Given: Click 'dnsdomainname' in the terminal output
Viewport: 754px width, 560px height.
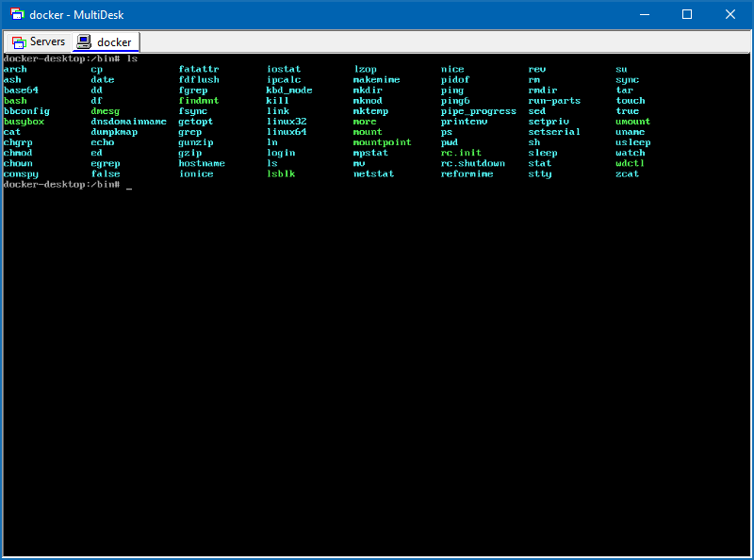Looking at the screenshot, I should tap(128, 122).
